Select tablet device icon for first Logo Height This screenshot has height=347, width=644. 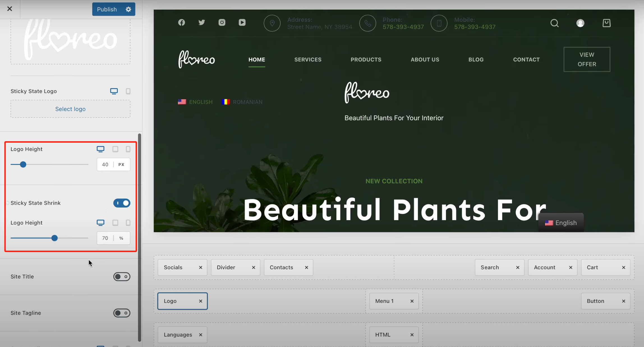115,149
